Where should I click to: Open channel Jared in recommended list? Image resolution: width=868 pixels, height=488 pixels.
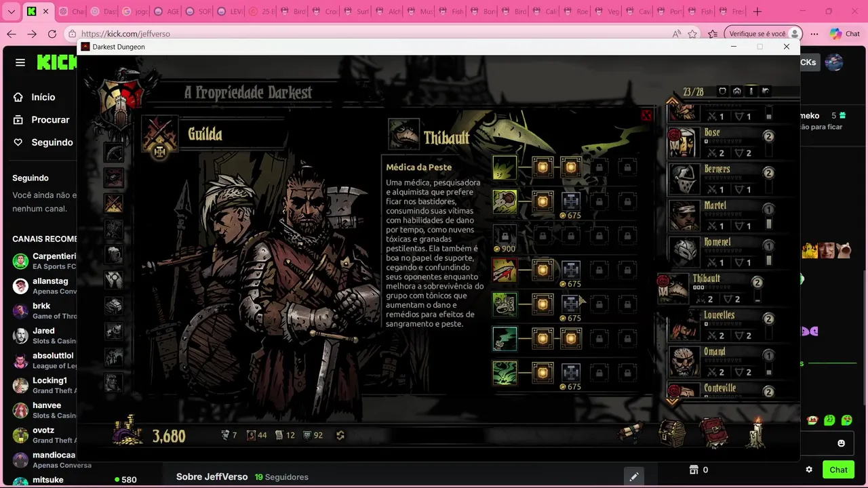tap(43, 335)
